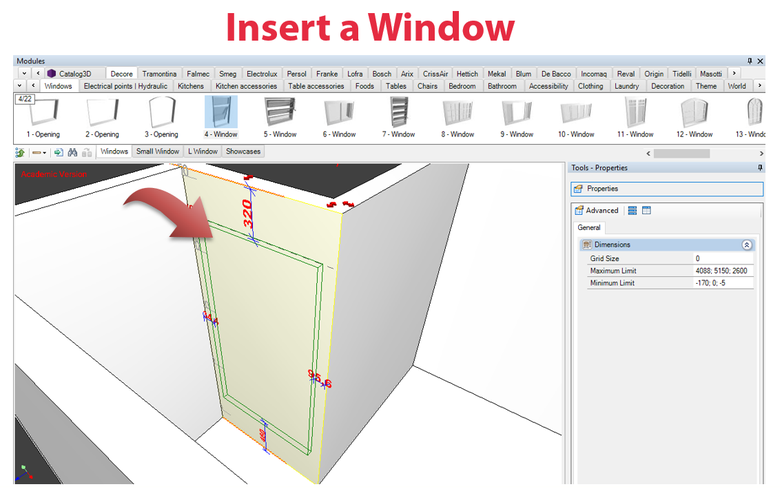The image size is (782, 489).
Task: Expand the brand tabs list dropdown arrow
Action: click(x=22, y=73)
